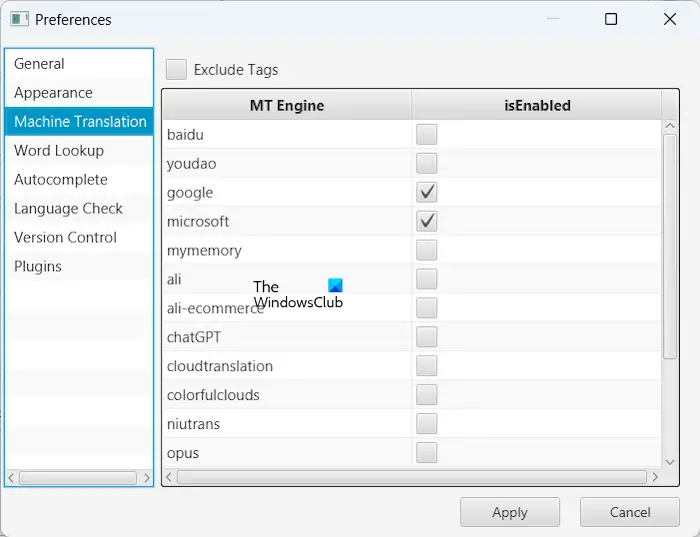Maximize the Preferences window
Viewport: 700px width, 537px height.
[611, 19]
